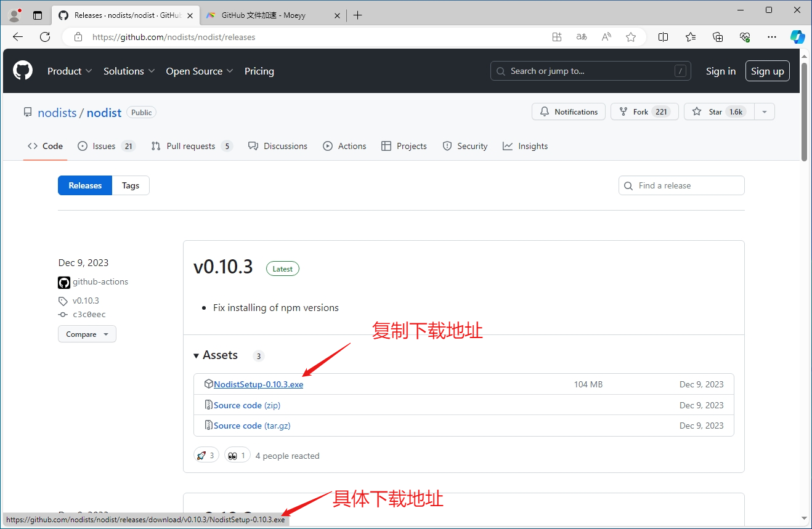812x529 pixels.
Task: Open browser essentials heart icon
Action: [x=745, y=37]
